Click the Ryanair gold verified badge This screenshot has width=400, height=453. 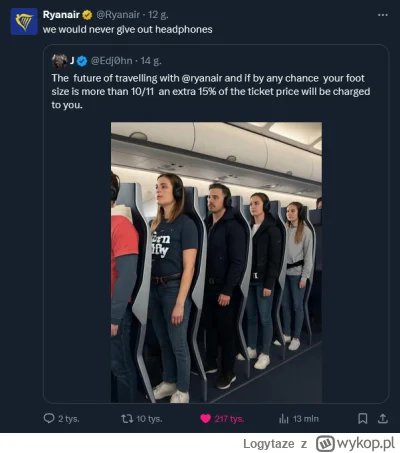(87, 15)
